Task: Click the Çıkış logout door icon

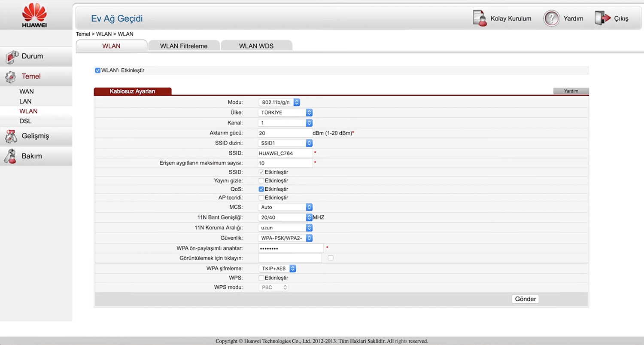Action: [602, 18]
